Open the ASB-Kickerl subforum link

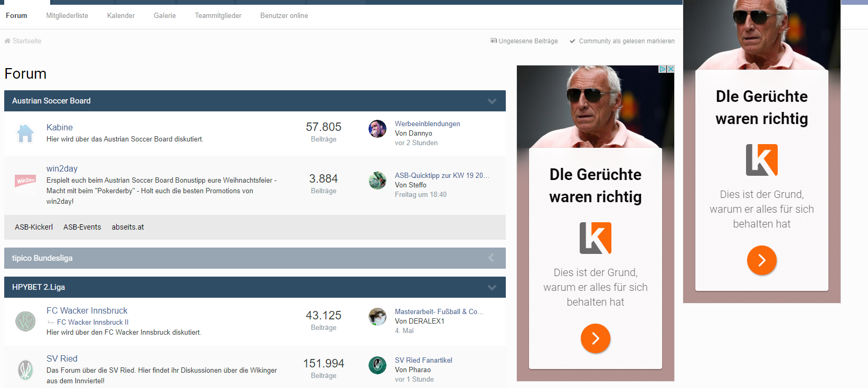[x=34, y=227]
